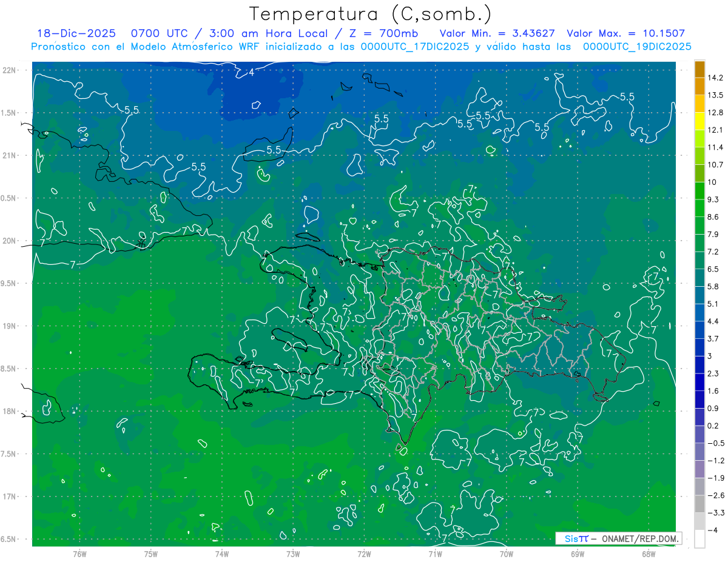This screenshot has width=728, height=562.
Task: Select the '0000UTC_19DIC2025' valid-until text
Action: coord(637,47)
